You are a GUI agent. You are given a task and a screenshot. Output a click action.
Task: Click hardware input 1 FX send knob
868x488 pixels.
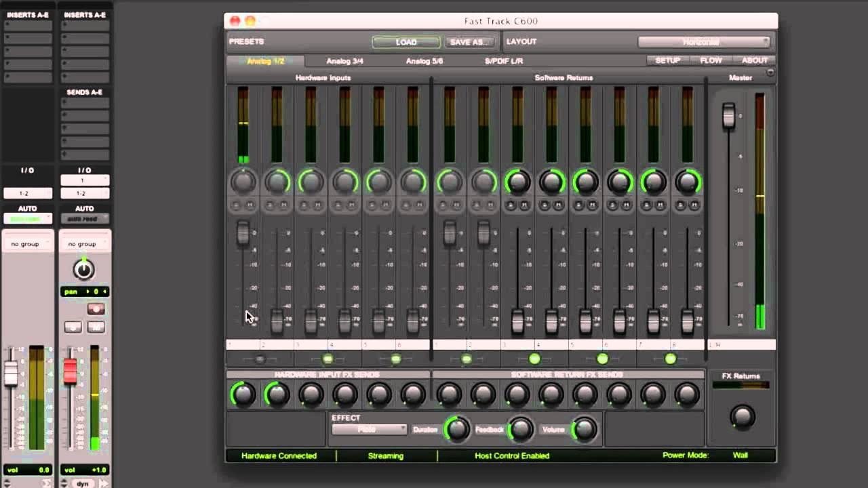coord(243,394)
